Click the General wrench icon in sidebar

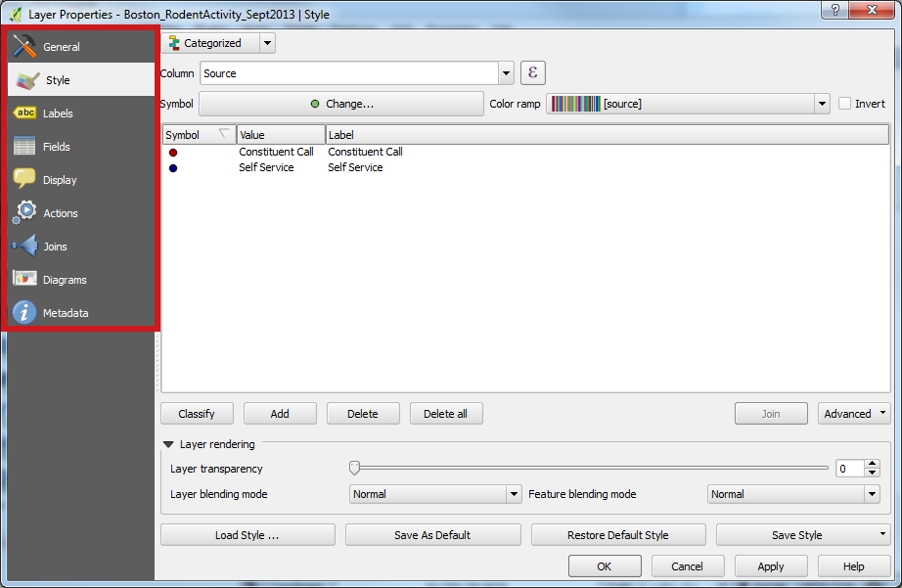pos(24,47)
